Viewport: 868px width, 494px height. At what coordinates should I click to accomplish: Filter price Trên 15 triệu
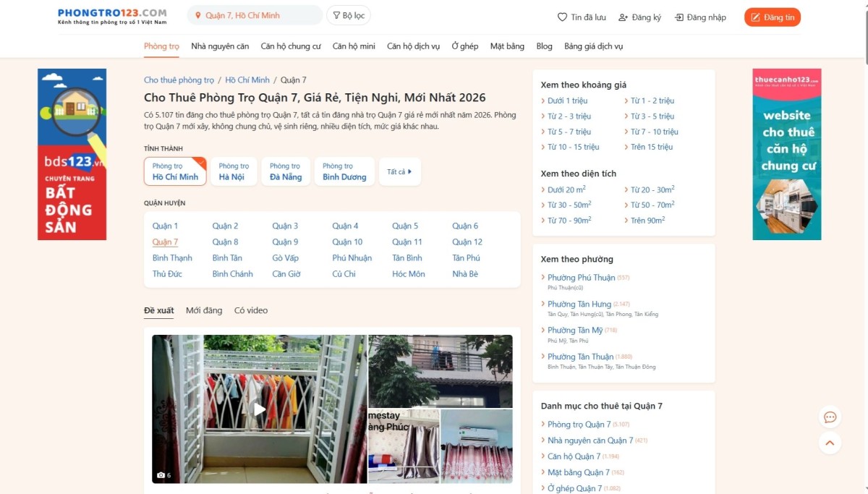tap(651, 147)
